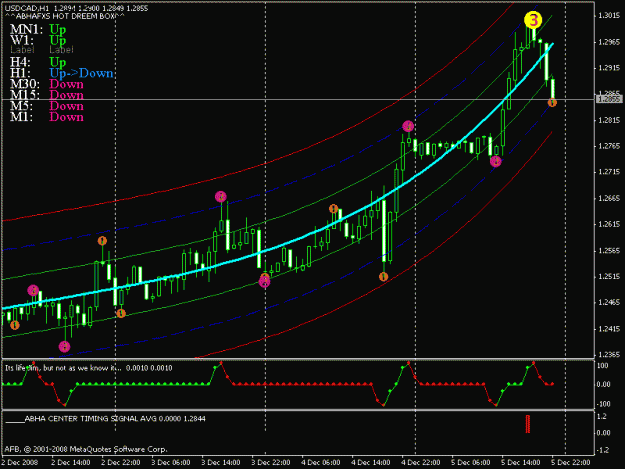Click the '4 Dec 22:00' time axis label
Image resolution: width=625 pixels, height=469 pixels.
(421, 463)
